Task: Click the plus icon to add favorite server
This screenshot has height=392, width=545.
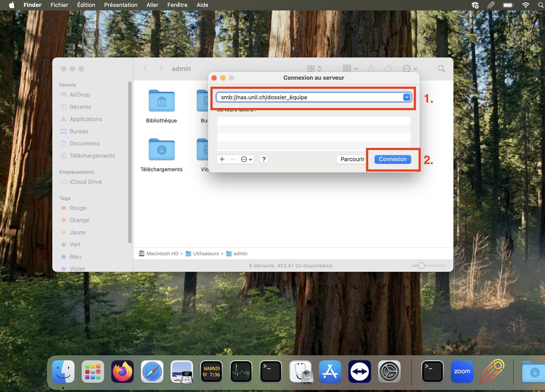Action: coord(222,159)
